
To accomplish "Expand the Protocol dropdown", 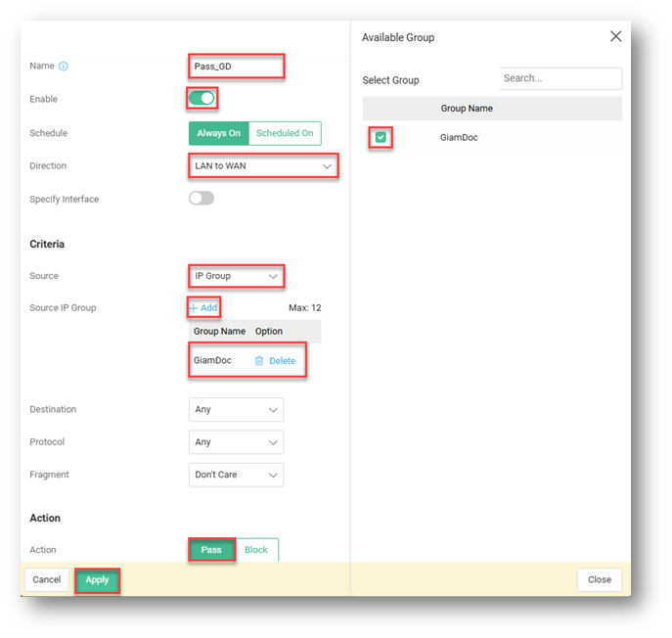I will tap(236, 442).
